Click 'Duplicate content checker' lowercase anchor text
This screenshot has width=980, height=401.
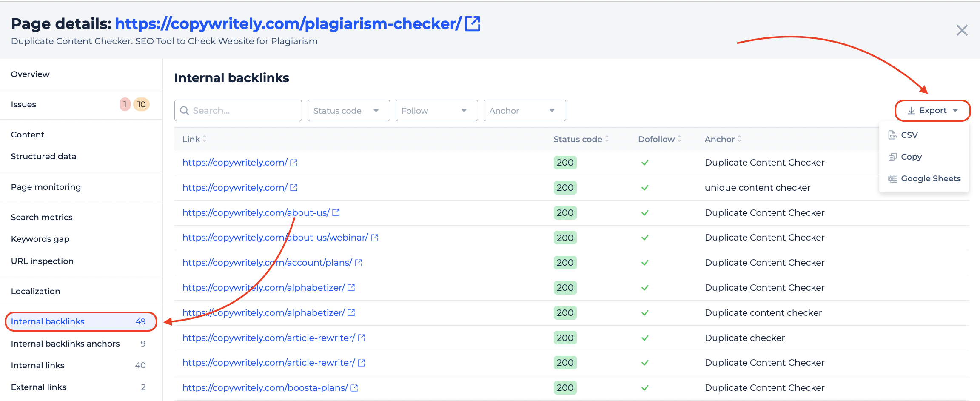763,313
